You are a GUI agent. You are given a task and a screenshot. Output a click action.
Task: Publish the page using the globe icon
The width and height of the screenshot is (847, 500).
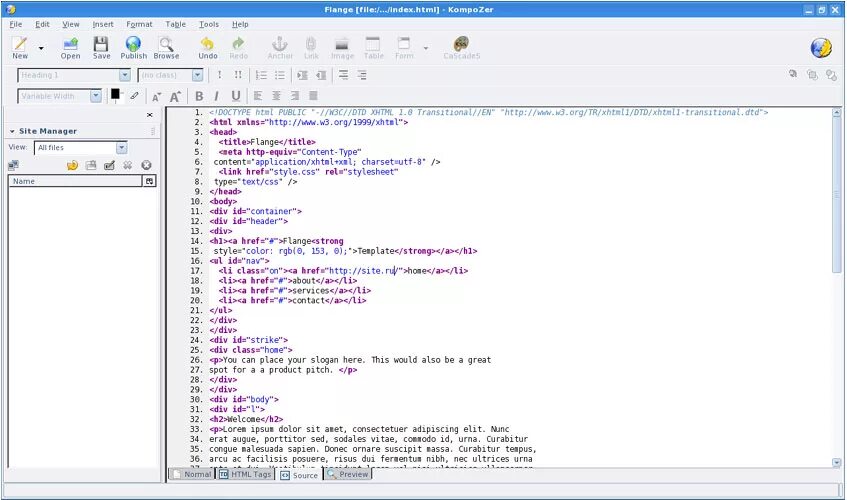[x=133, y=48]
